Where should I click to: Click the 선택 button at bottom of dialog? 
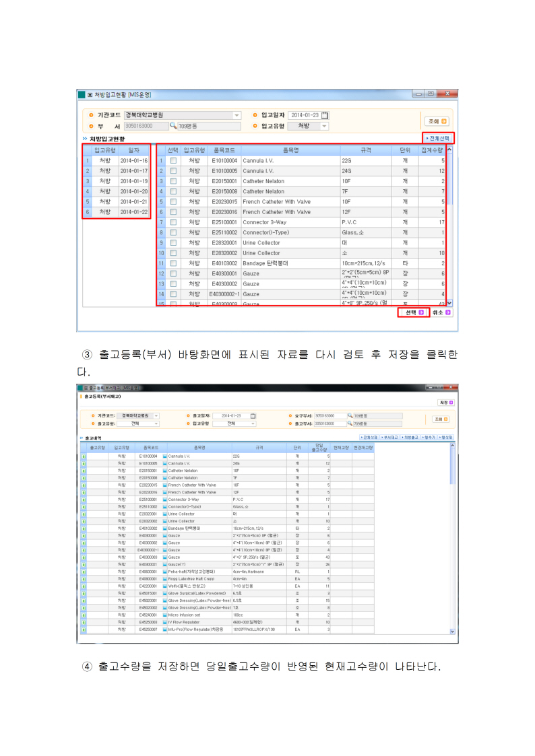click(x=414, y=313)
